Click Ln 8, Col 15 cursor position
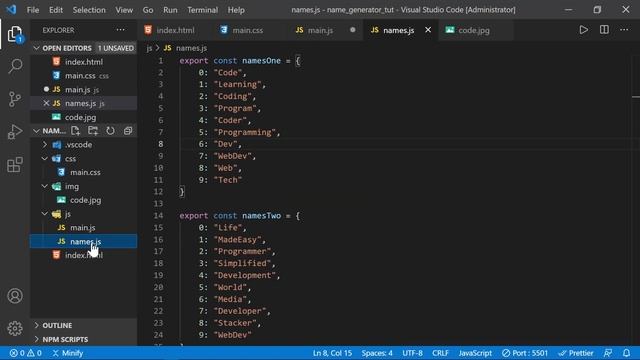The height and width of the screenshot is (360, 640). click(332, 353)
